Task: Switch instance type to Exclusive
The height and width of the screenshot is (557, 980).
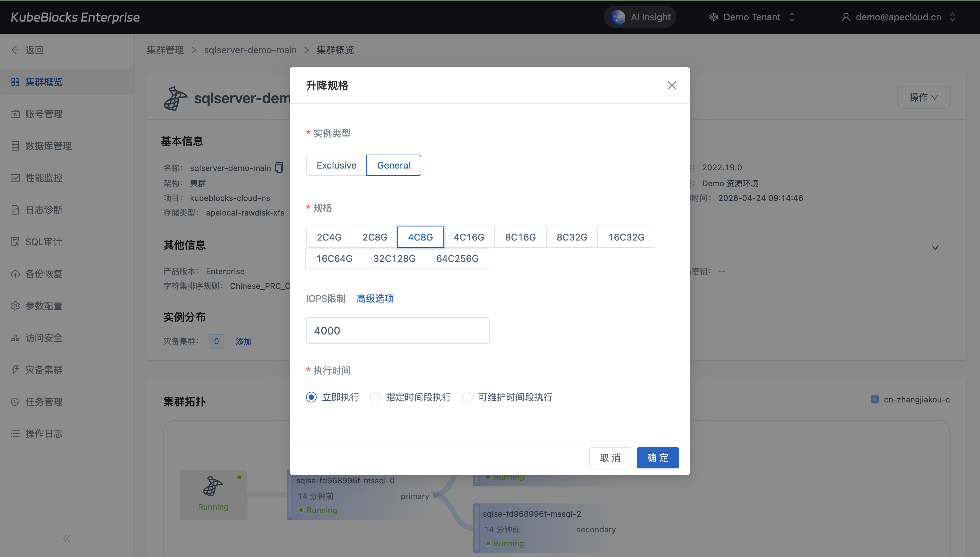Action: 336,165
